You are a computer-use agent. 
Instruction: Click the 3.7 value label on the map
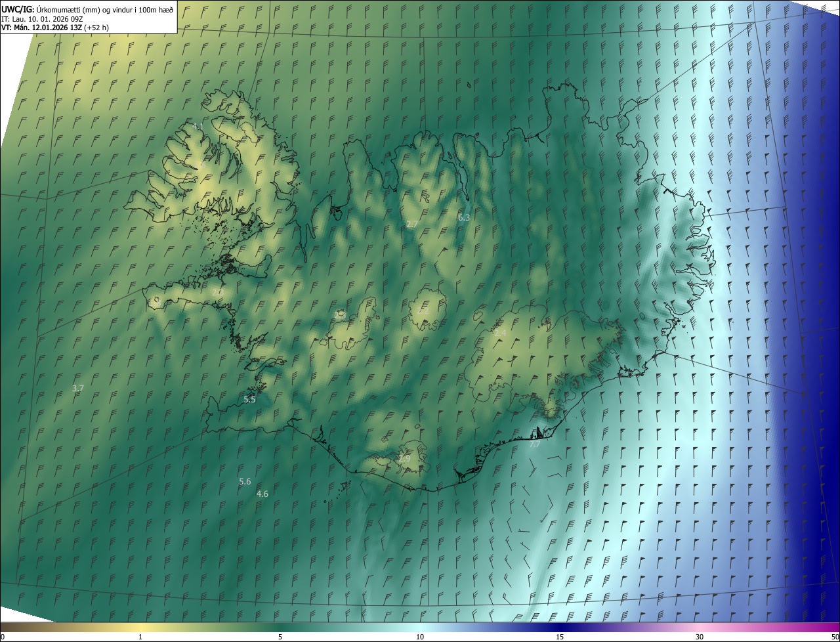pyautogui.click(x=78, y=389)
